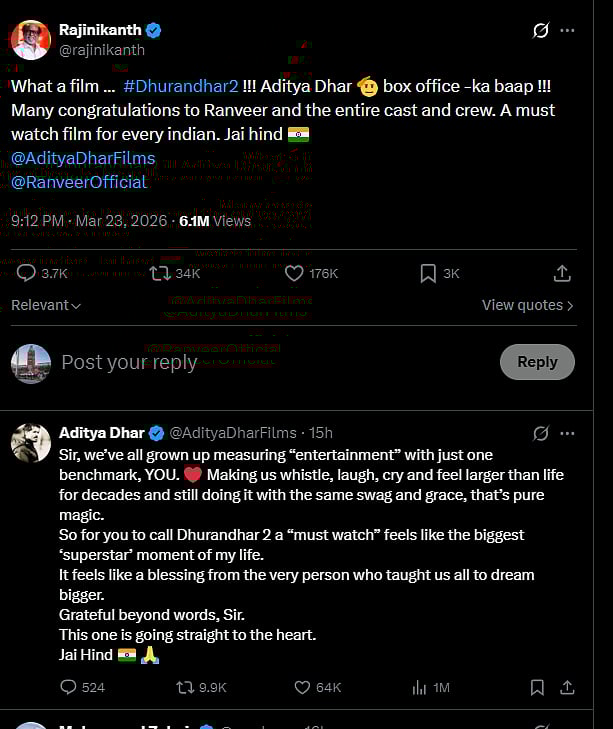Click the reply icon showing 3.7K comments
The image size is (613, 729).
point(27,273)
